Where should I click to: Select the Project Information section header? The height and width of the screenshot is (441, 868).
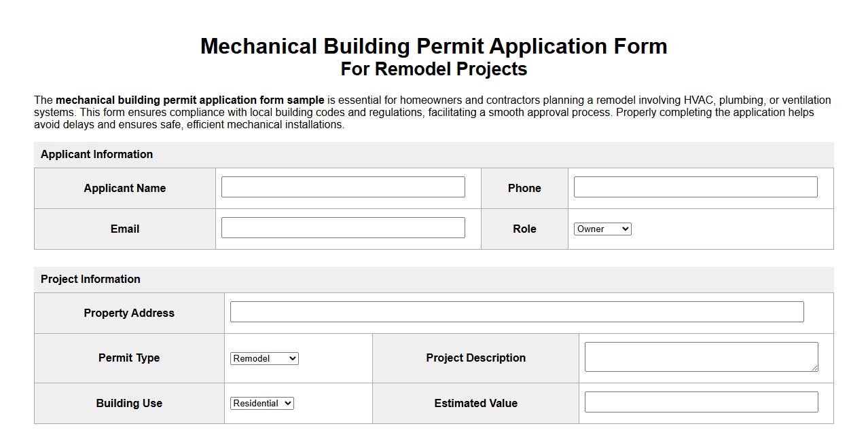point(90,279)
